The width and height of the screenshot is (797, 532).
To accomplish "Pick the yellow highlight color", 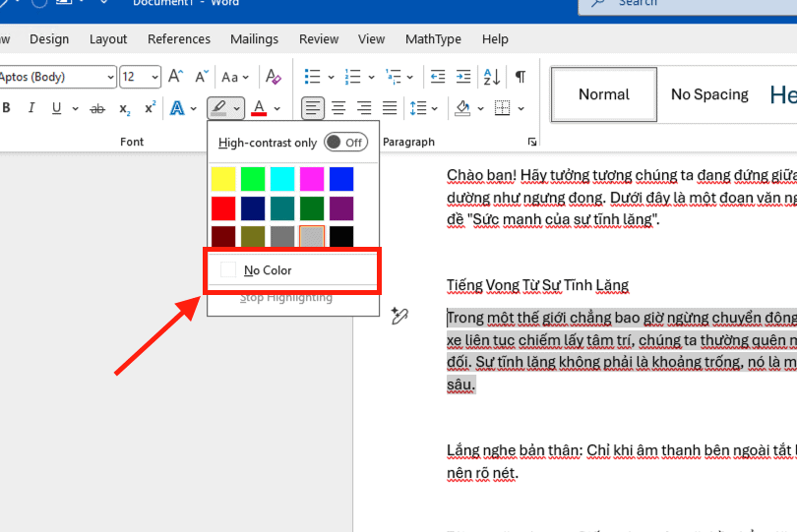I will [223, 179].
